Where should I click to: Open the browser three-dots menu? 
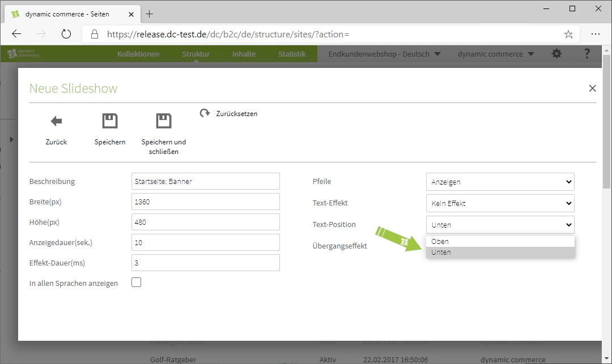(x=595, y=34)
